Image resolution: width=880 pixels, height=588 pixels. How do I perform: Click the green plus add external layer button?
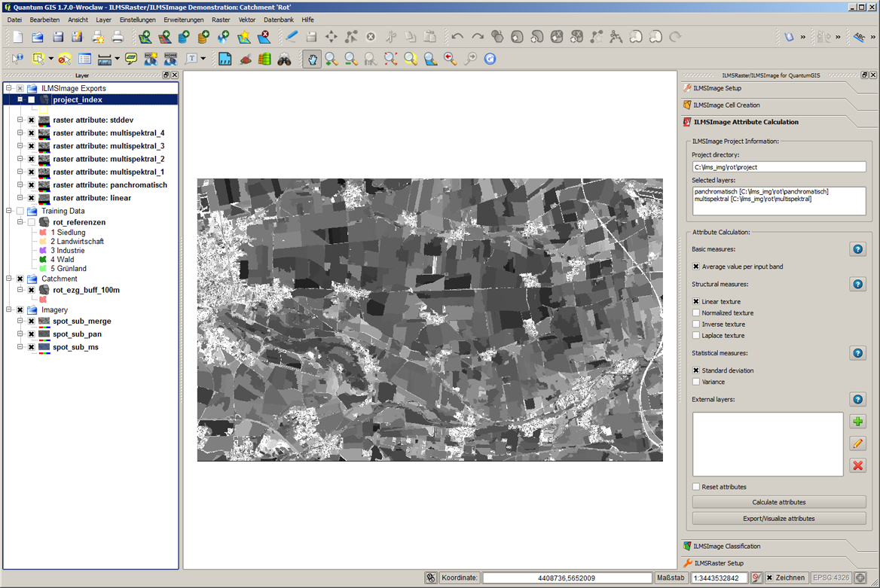click(x=857, y=422)
